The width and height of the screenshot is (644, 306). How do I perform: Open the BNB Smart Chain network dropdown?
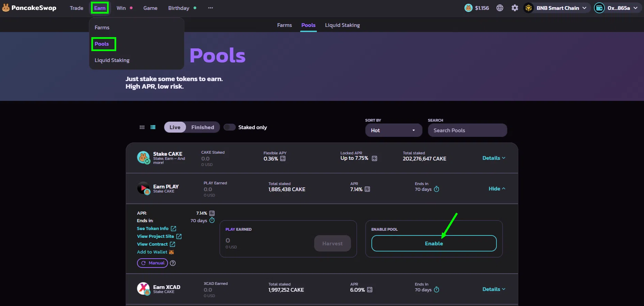pyautogui.click(x=557, y=8)
